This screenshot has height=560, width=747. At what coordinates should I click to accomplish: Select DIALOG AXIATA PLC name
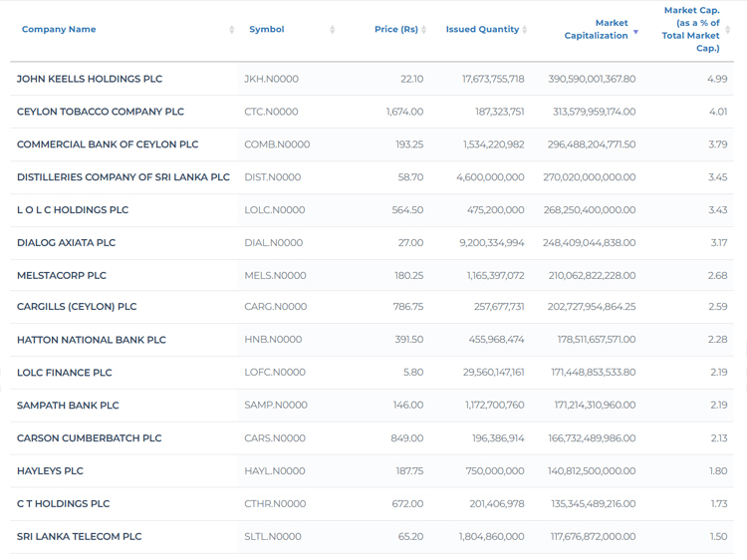(x=66, y=242)
